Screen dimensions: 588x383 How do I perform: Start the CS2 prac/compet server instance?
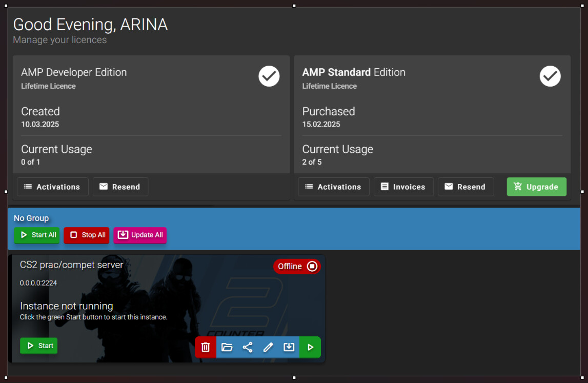point(38,346)
